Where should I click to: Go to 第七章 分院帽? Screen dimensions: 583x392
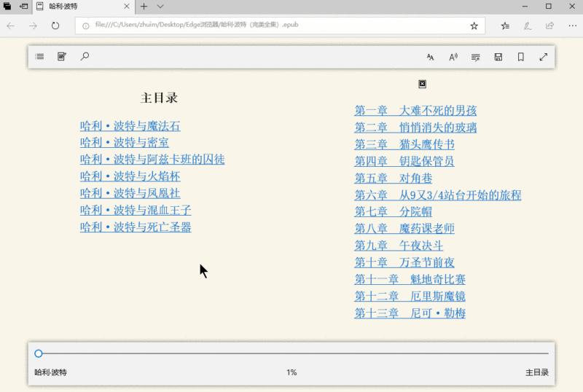coord(393,211)
